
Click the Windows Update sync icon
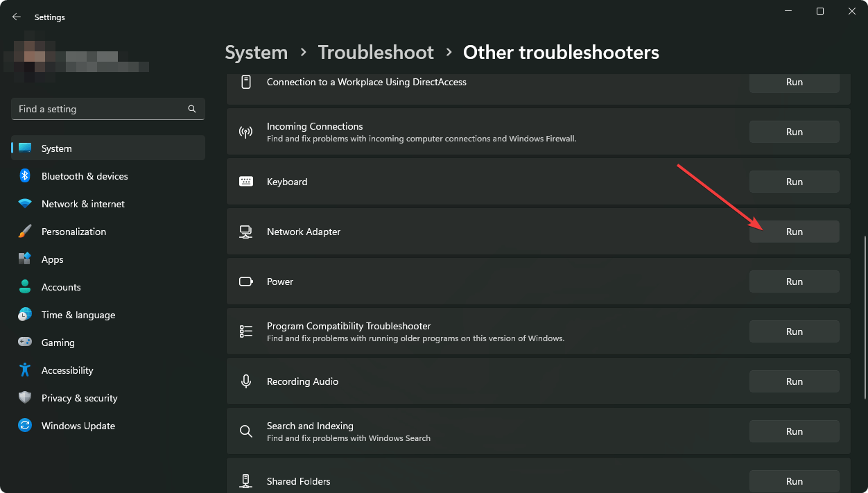click(x=25, y=426)
